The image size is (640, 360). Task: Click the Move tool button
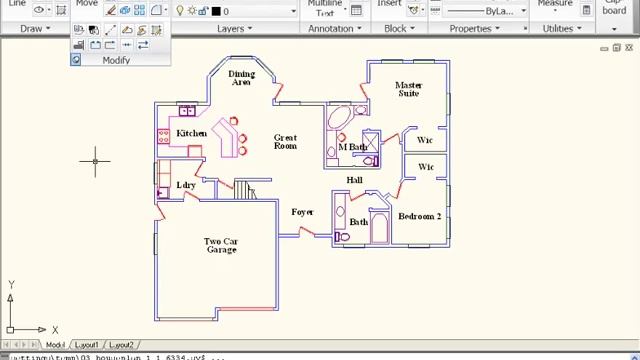[x=87, y=3]
